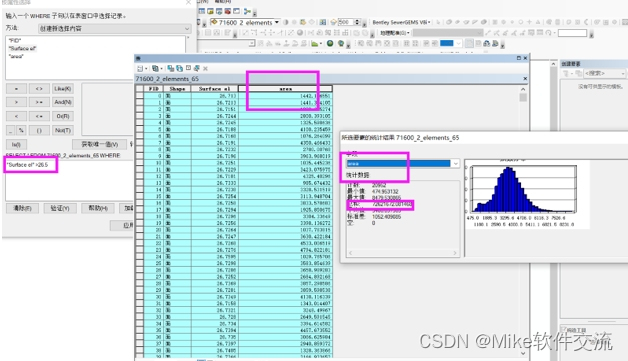Click the Or(R) button
628x361 pixels.
(63, 116)
